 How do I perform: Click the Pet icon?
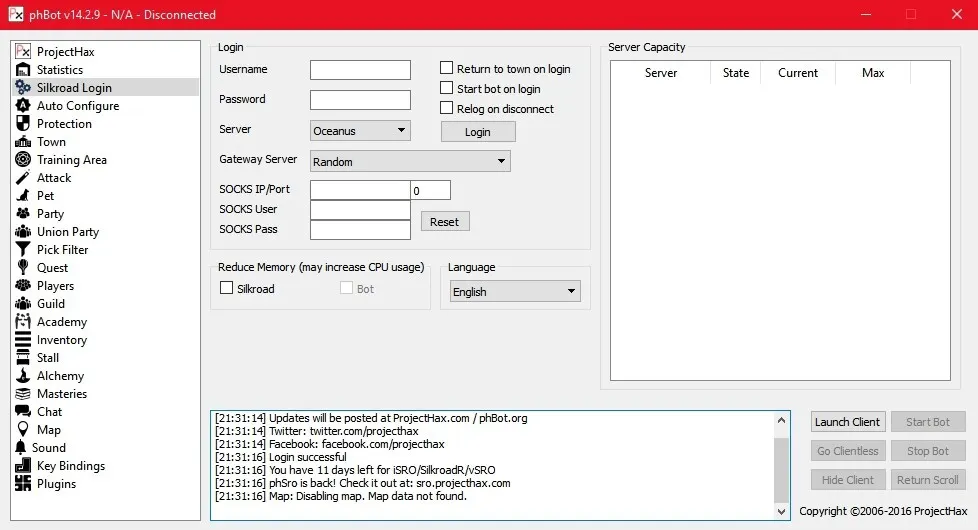coord(23,196)
